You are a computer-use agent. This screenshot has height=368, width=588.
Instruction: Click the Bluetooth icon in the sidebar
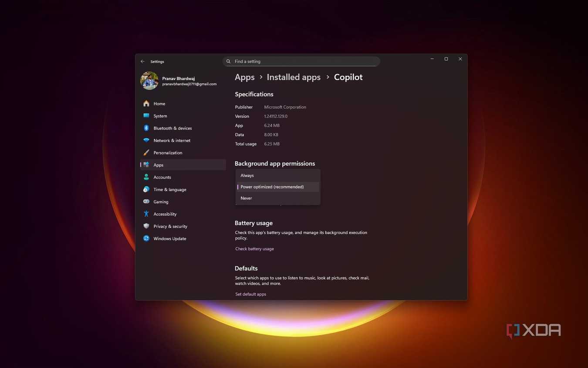click(146, 128)
